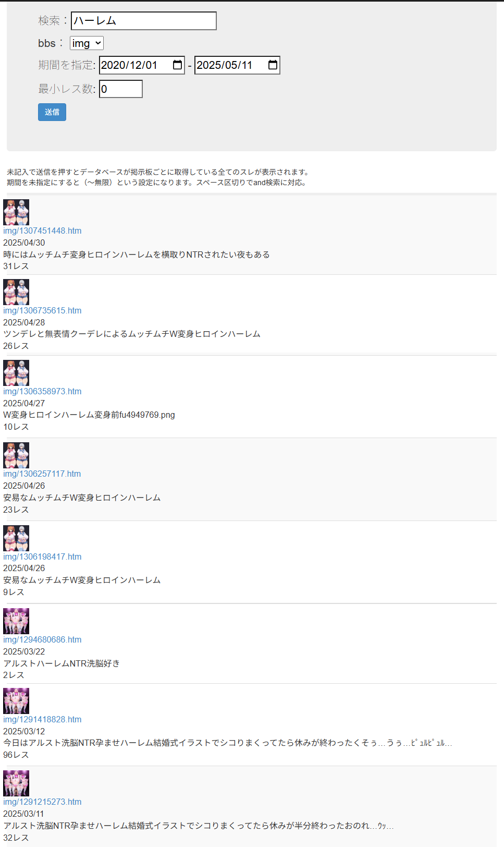Focus the 検索 field containing ハーレム
504x847 pixels.
point(144,21)
